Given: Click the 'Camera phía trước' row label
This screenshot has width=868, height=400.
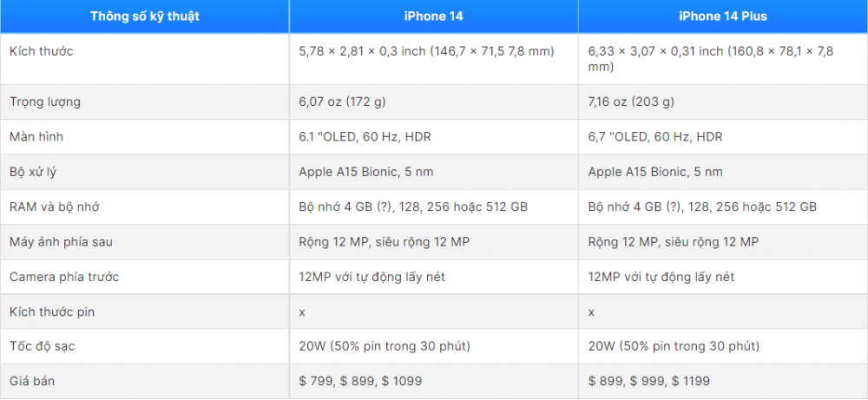Looking at the screenshot, I should (64, 277).
